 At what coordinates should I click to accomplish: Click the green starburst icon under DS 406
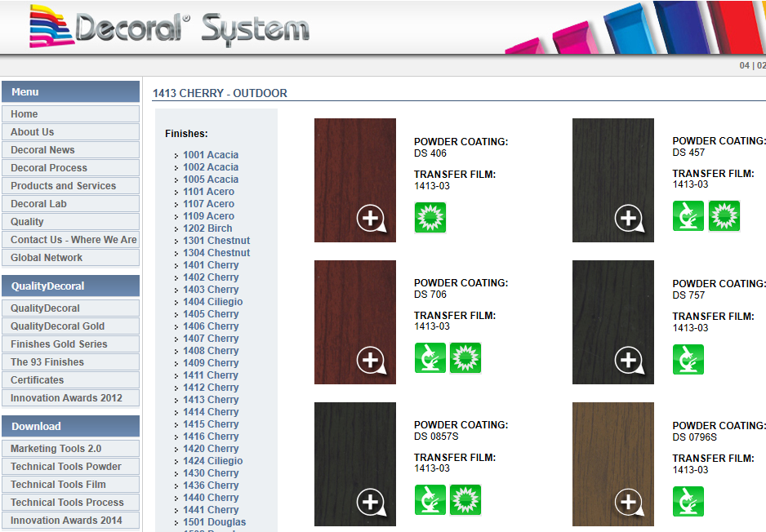click(x=430, y=218)
